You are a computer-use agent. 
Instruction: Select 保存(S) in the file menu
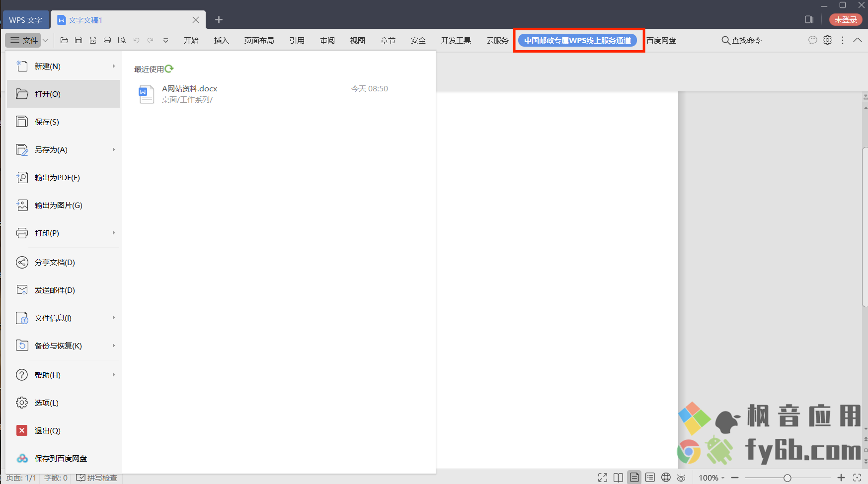tap(64, 122)
